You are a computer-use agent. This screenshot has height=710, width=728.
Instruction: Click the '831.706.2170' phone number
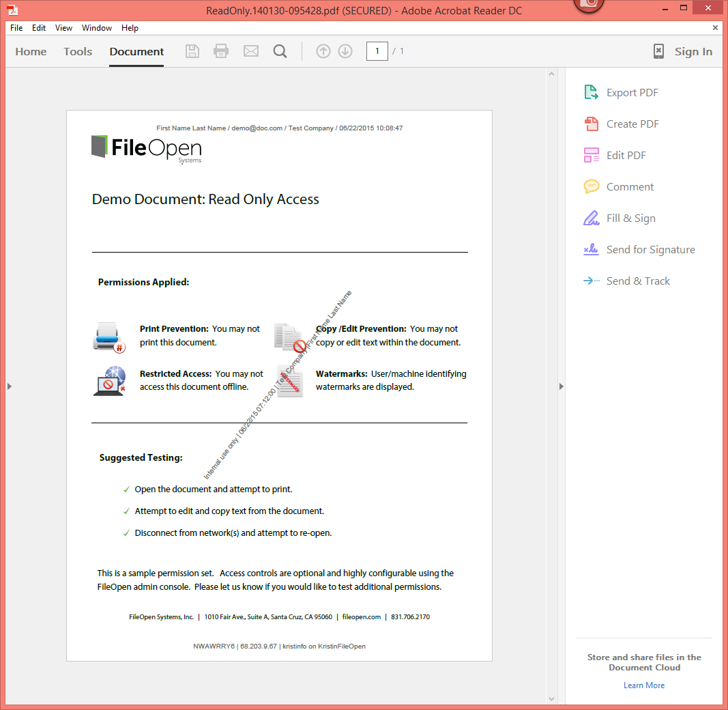coord(411,617)
